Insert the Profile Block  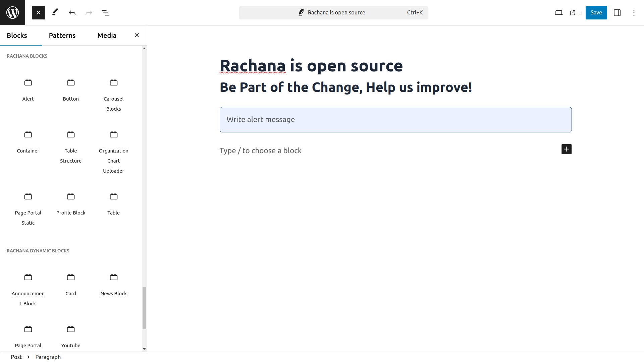point(71,203)
